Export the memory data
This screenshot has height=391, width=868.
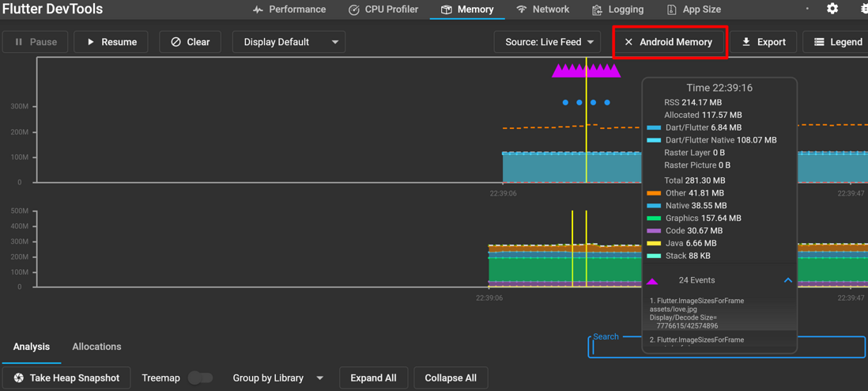[x=763, y=42]
